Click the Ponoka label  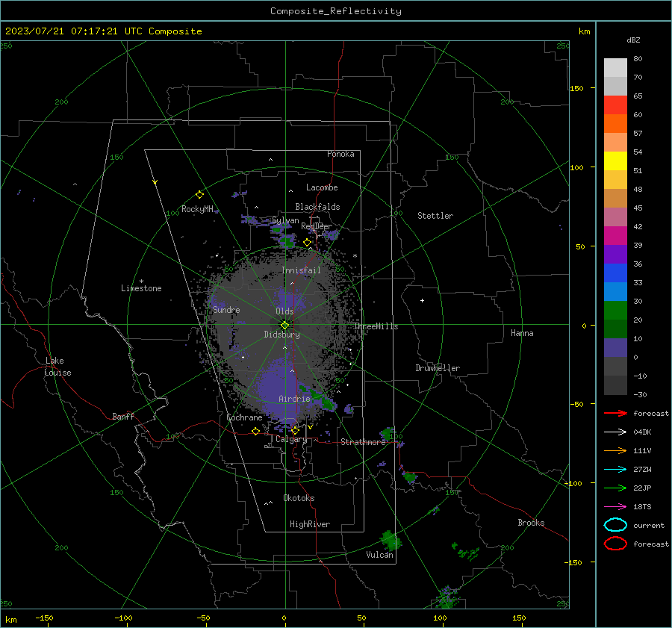pos(340,154)
